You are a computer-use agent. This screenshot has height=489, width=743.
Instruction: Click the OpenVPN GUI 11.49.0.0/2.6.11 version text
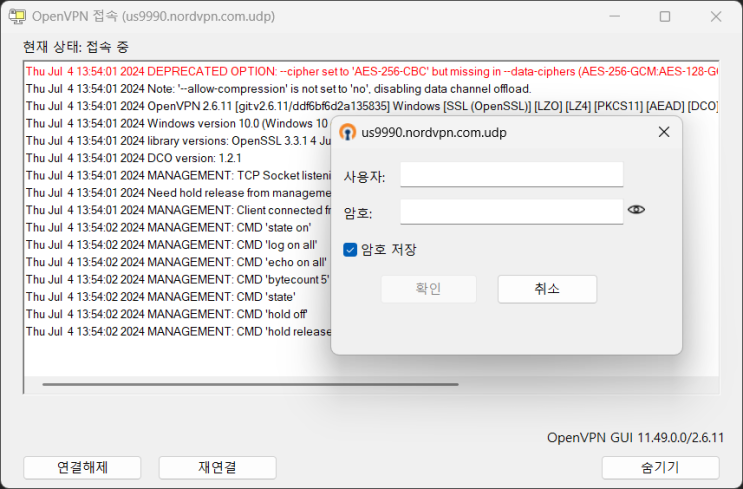[x=635, y=437]
